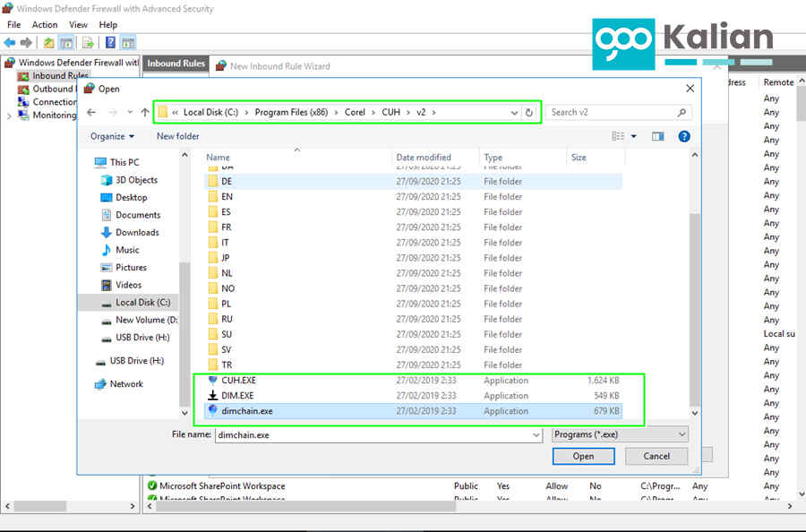806x532 pixels.
Task: Click the file list scrollbar down arrow
Action: [694, 413]
